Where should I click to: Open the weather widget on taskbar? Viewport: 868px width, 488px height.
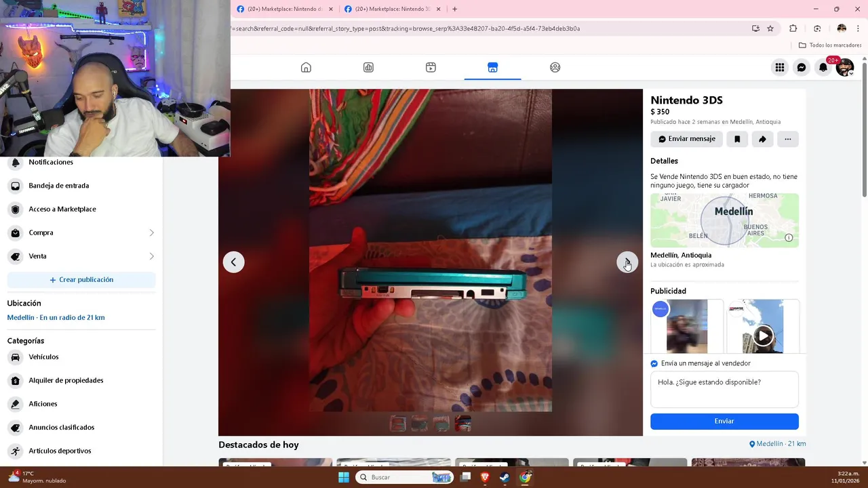[37, 477]
